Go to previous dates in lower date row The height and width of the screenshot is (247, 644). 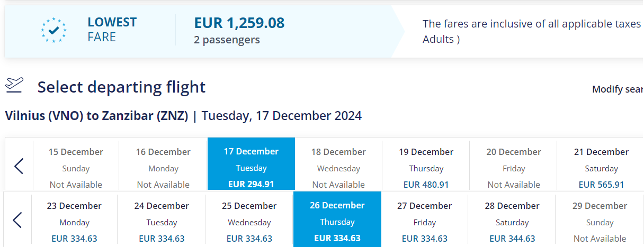(x=17, y=220)
